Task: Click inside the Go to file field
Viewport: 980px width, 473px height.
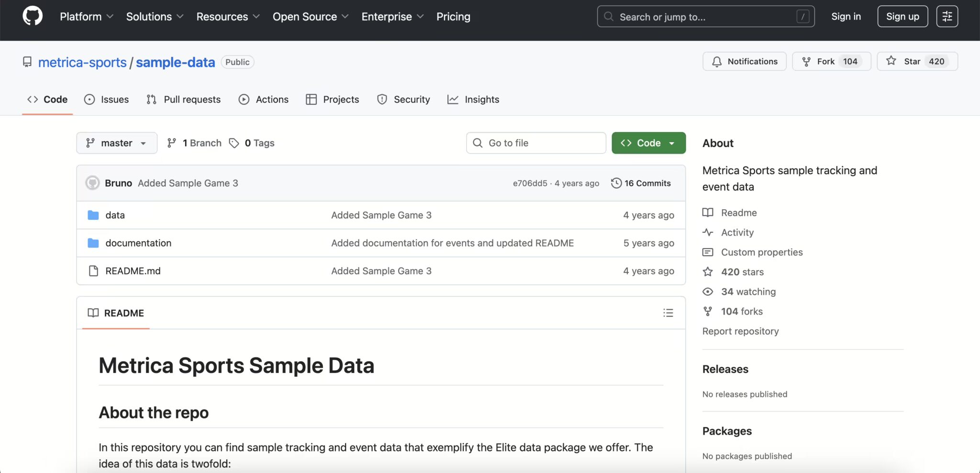Action: tap(536, 143)
